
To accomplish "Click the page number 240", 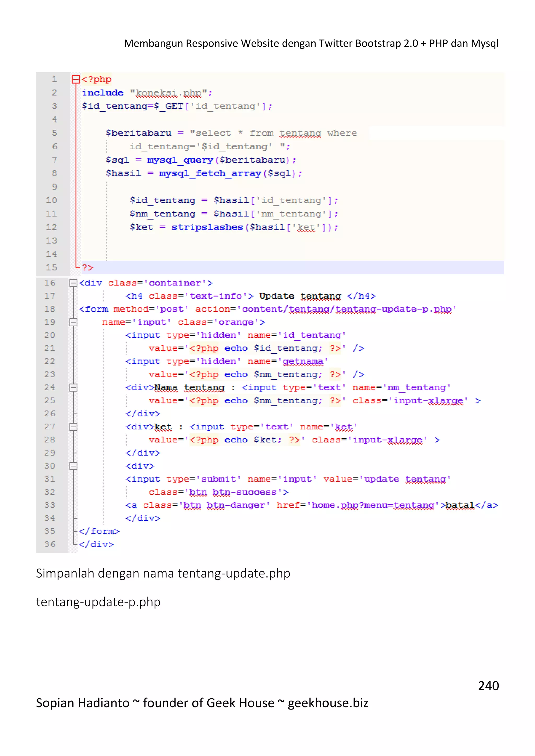I will [488, 686].
